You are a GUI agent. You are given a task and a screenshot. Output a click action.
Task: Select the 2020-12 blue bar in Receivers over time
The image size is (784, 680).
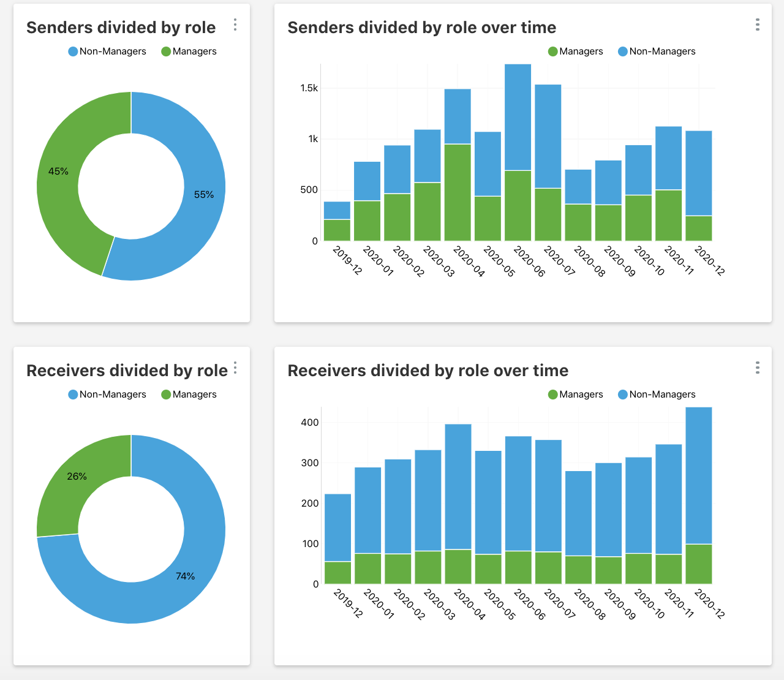click(698, 475)
